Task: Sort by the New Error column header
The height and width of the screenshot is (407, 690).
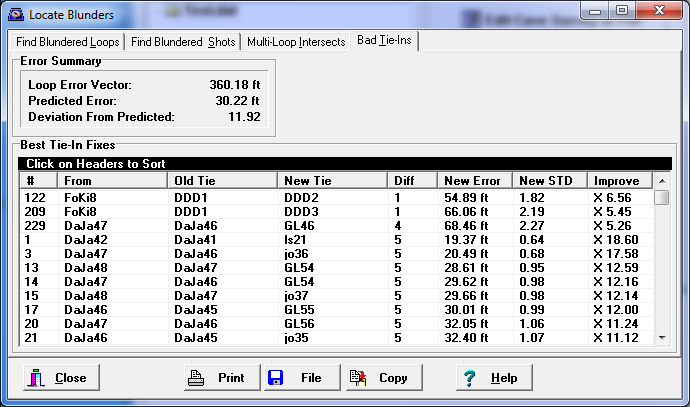Action: pos(474,181)
